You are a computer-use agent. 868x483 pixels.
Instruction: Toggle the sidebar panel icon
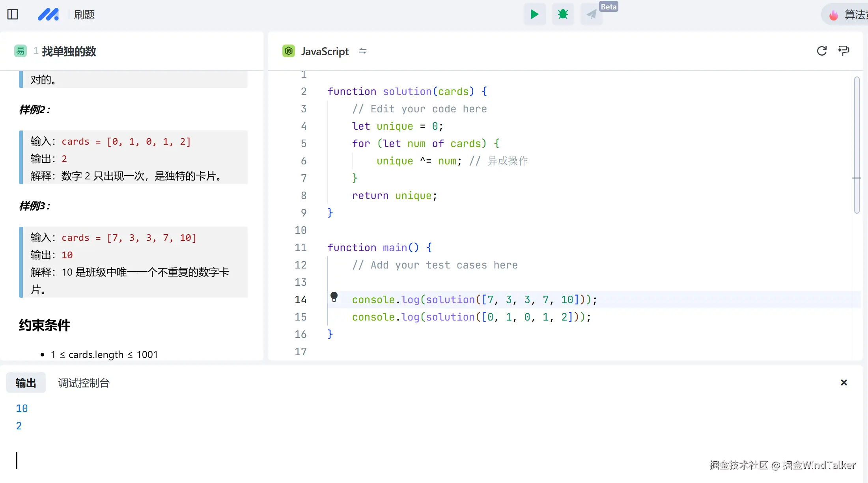[13, 14]
